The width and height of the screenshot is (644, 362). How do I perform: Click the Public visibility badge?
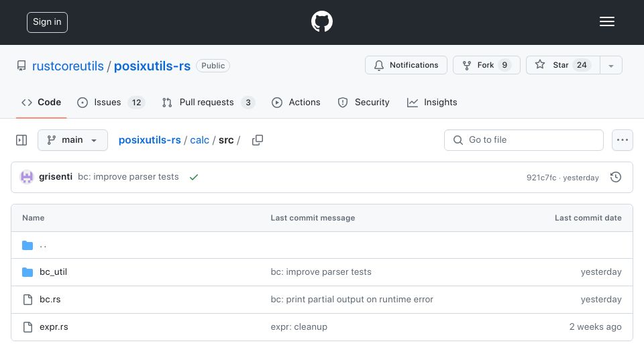pos(213,66)
